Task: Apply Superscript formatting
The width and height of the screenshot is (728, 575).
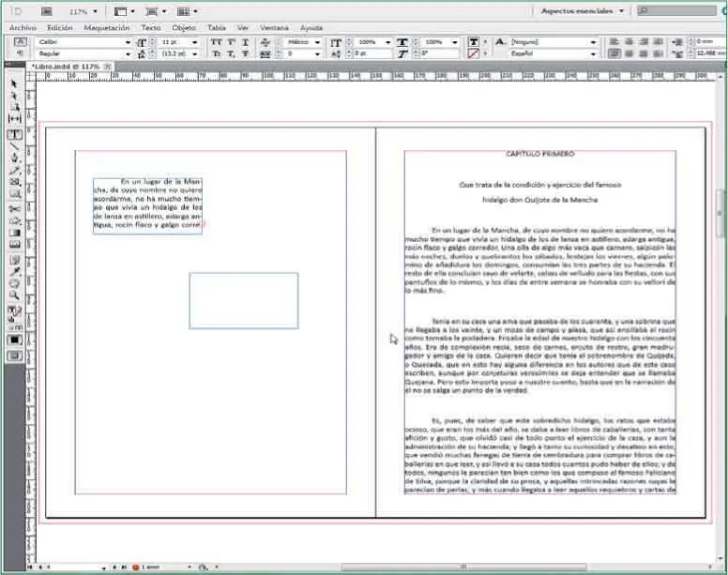Action: 231,42
